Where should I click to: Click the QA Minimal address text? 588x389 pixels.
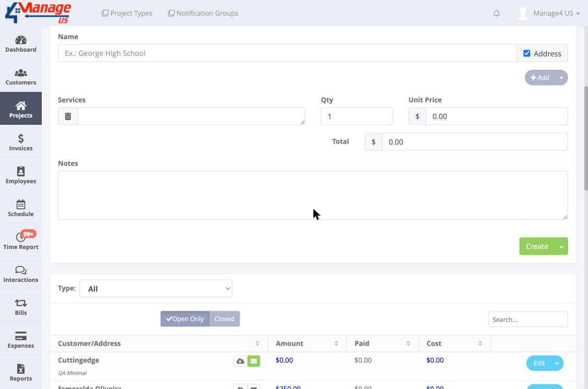coord(72,373)
